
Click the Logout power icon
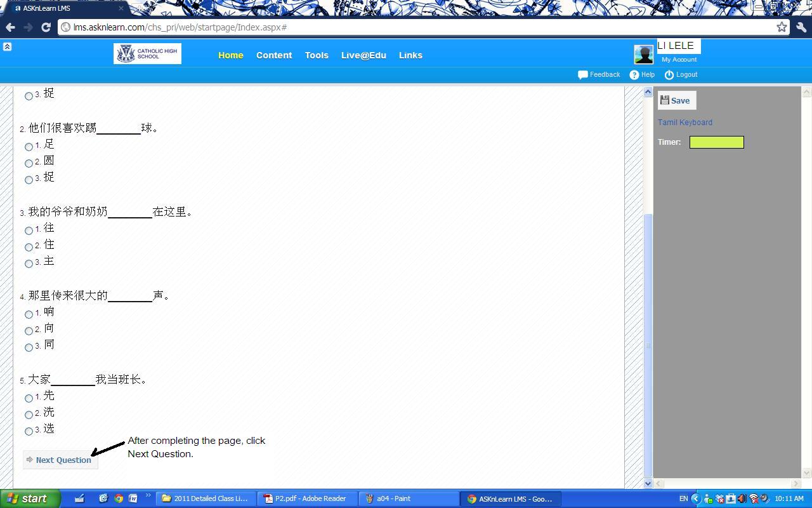(669, 75)
